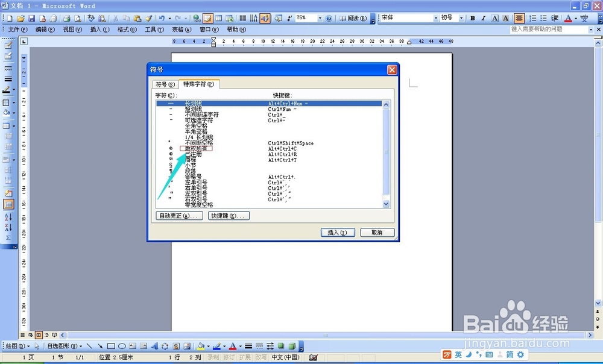Open the 宋体 font name dropdown
The width and height of the screenshot is (603, 364).
(436, 18)
